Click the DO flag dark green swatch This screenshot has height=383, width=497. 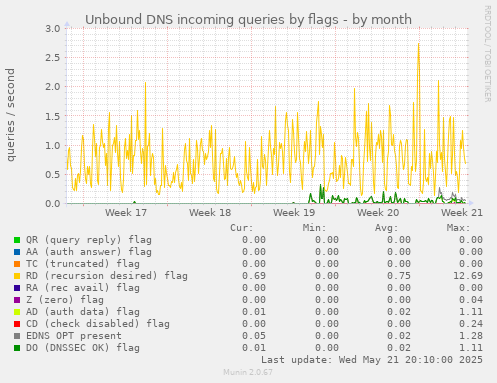click(17, 348)
